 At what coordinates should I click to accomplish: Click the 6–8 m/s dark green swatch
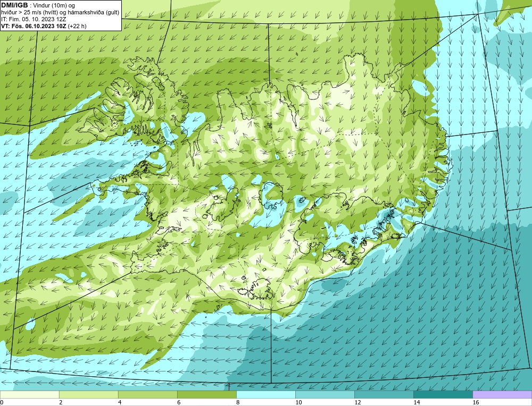click(206, 394)
